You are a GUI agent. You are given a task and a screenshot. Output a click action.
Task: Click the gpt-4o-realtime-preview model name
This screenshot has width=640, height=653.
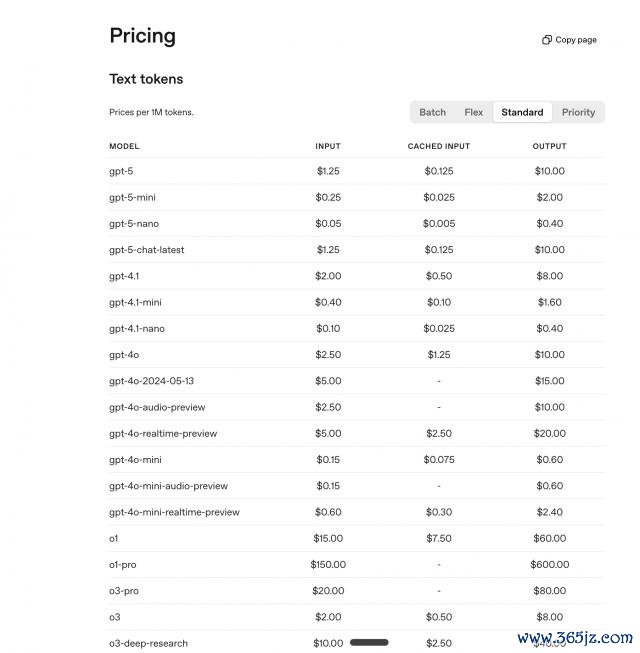point(163,433)
